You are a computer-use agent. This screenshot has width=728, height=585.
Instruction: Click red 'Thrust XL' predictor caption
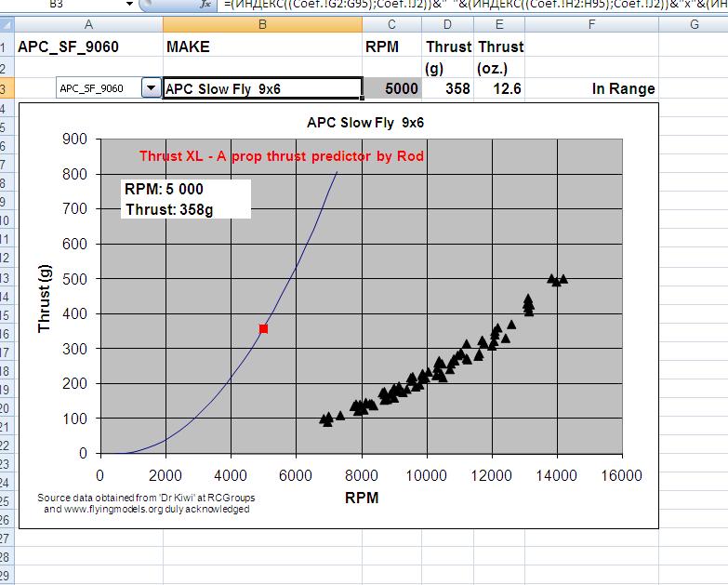click(x=282, y=156)
